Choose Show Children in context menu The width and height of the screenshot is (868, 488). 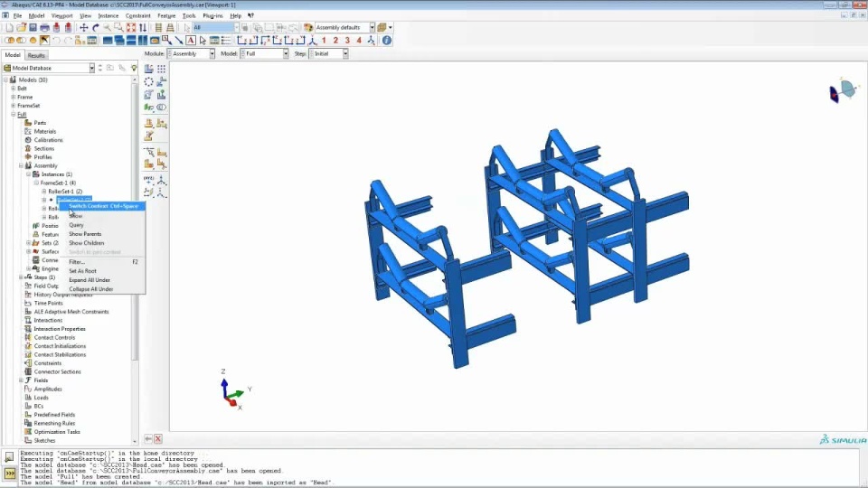point(102,243)
